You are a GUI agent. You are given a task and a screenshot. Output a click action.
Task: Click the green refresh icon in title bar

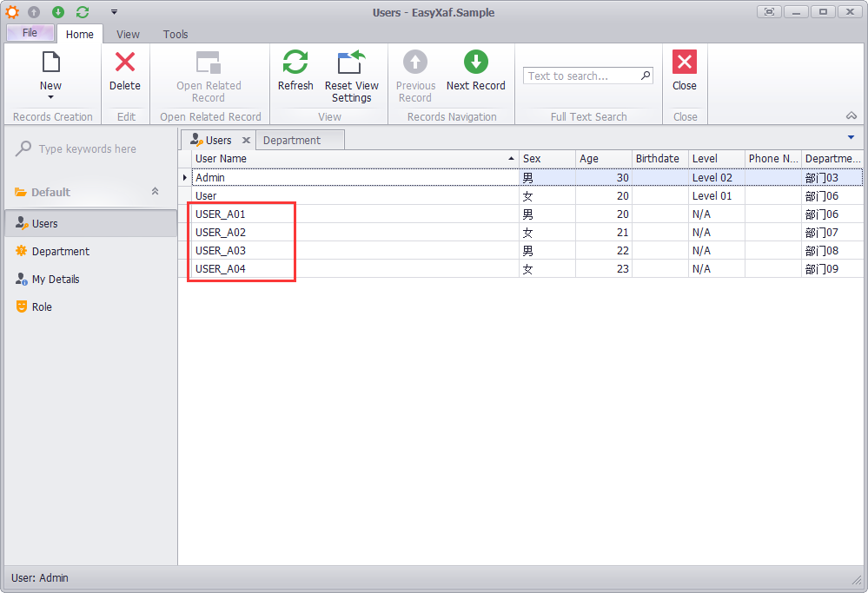tap(83, 12)
